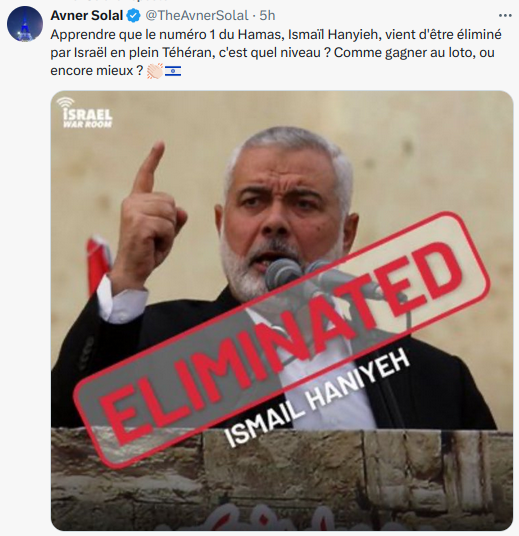This screenshot has width=519, height=536.
Task: Open the tweet via its 'encore mieux ?' line
Action: 97,71
